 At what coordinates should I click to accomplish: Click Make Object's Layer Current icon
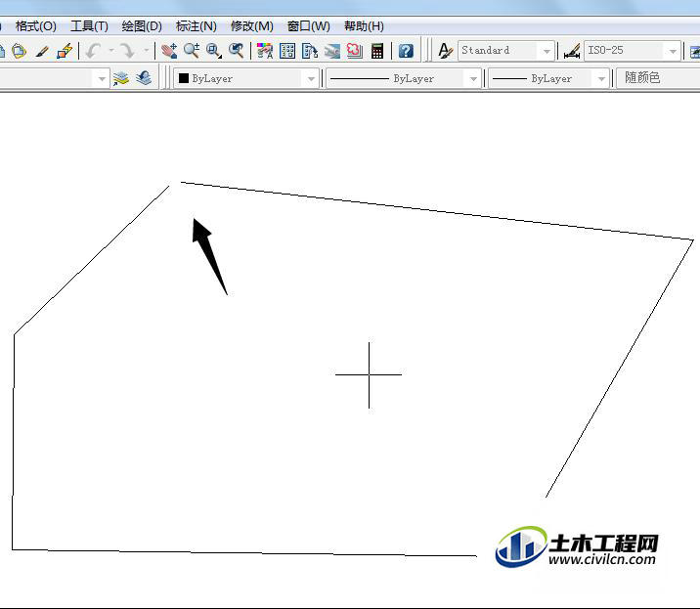[x=121, y=78]
